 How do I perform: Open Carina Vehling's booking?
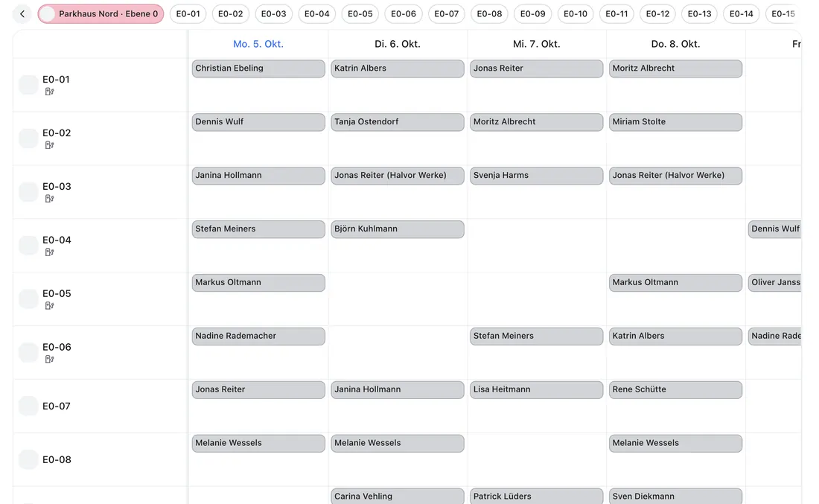(398, 496)
